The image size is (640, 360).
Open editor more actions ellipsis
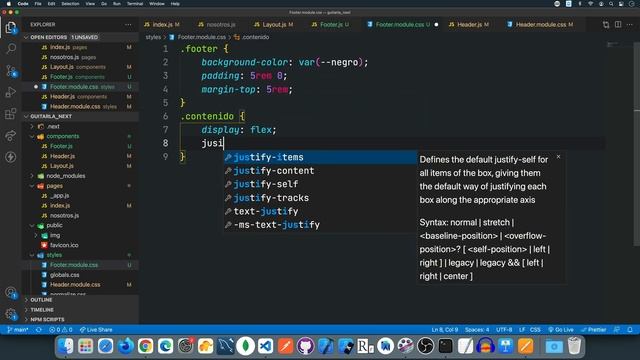click(630, 24)
